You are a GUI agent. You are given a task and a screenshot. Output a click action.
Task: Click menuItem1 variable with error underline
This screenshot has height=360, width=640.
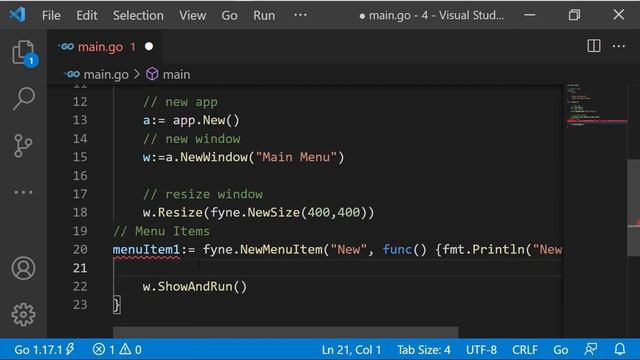click(x=146, y=250)
